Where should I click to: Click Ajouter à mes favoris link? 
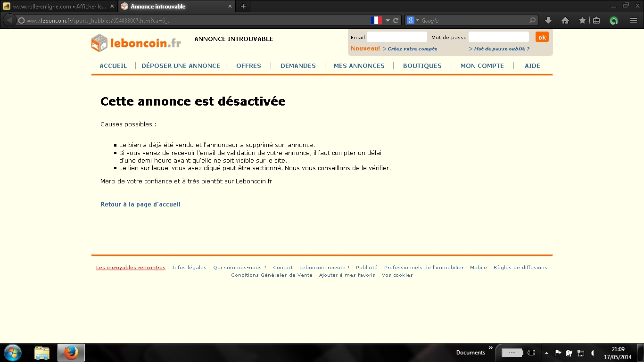(x=347, y=275)
